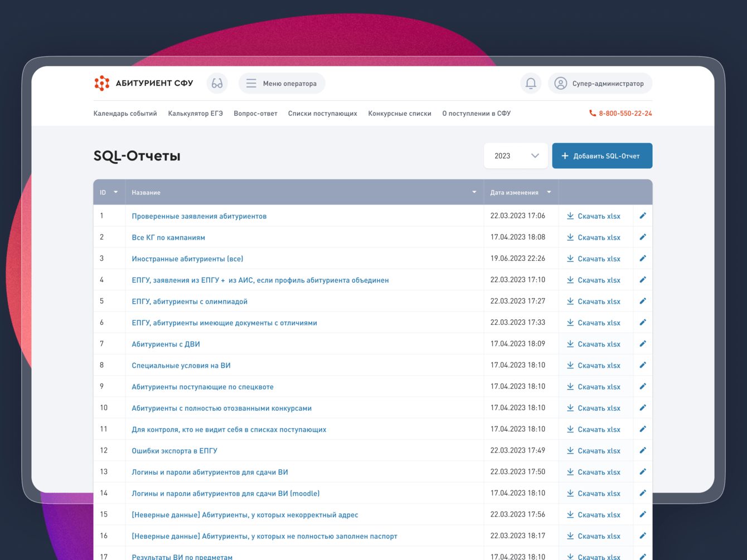Edit report ID 15 pencil icon
The image size is (747, 560).
pyautogui.click(x=643, y=515)
